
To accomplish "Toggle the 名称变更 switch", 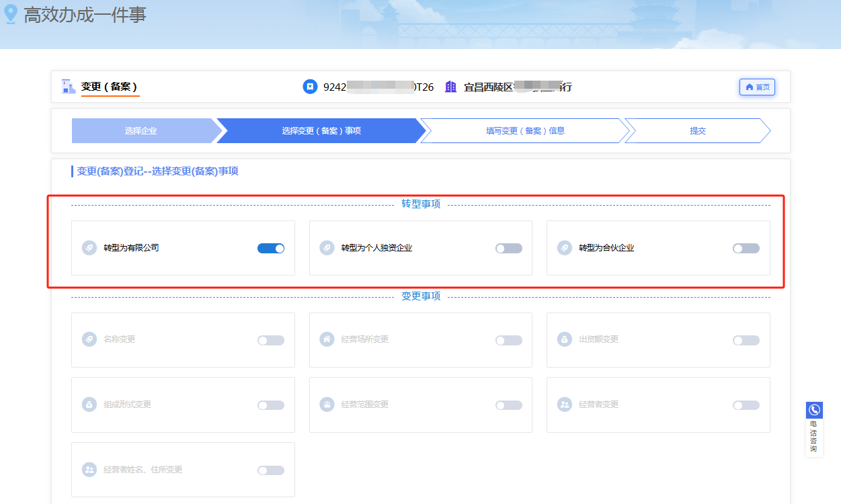I will click(271, 340).
